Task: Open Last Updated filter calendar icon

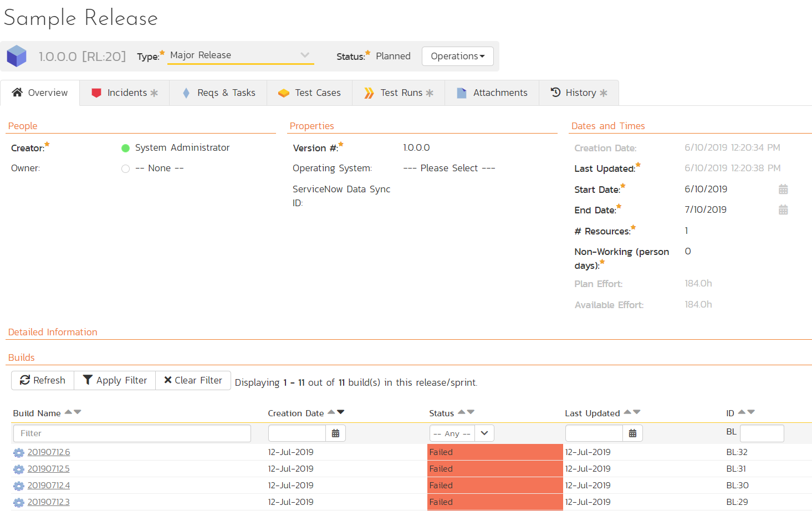Action: click(632, 433)
